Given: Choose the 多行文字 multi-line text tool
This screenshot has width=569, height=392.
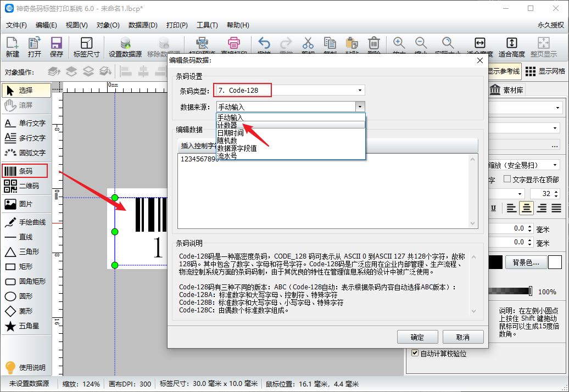Looking at the screenshot, I should [26, 138].
